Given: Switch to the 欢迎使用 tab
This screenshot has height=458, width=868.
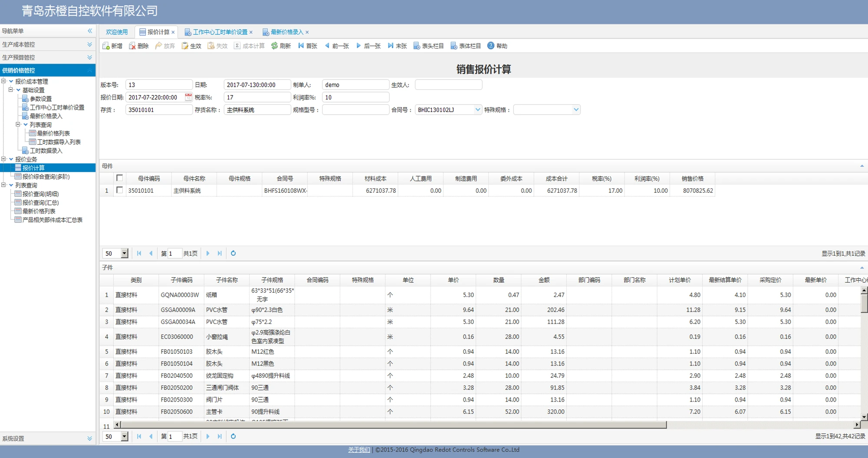Looking at the screenshot, I should 117,32.
